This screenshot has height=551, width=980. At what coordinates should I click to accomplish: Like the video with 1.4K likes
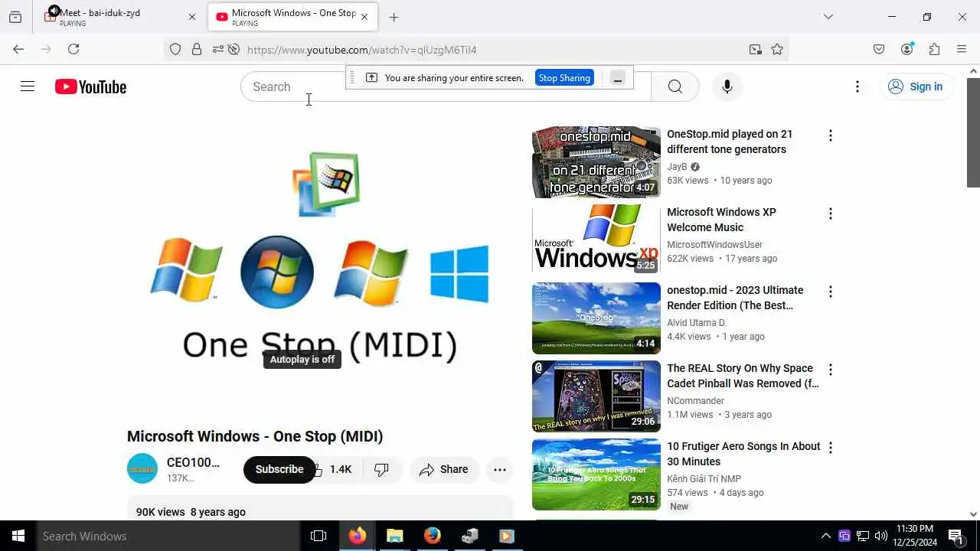(333, 469)
